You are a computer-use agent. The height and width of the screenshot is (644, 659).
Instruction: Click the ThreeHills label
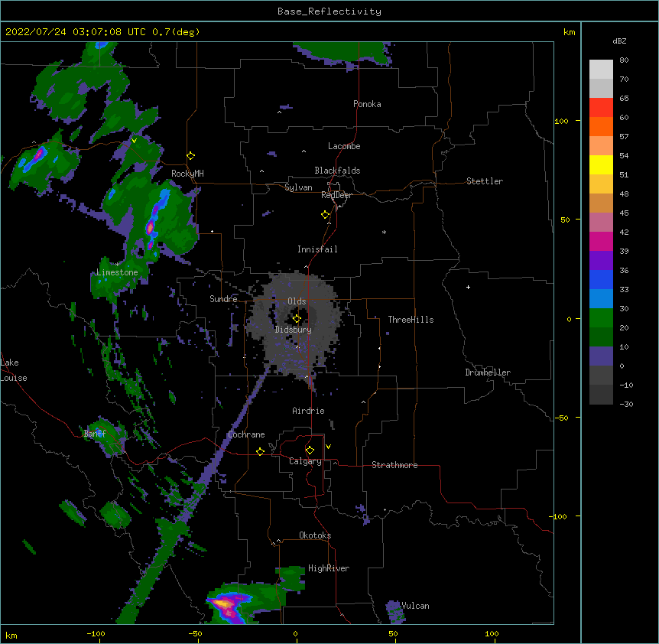(411, 320)
